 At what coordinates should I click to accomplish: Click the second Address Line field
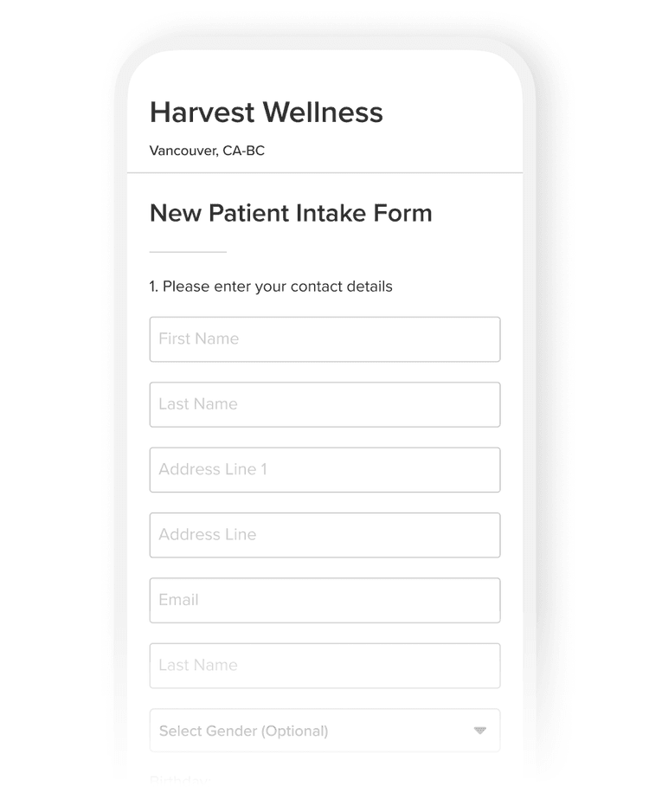[324, 535]
